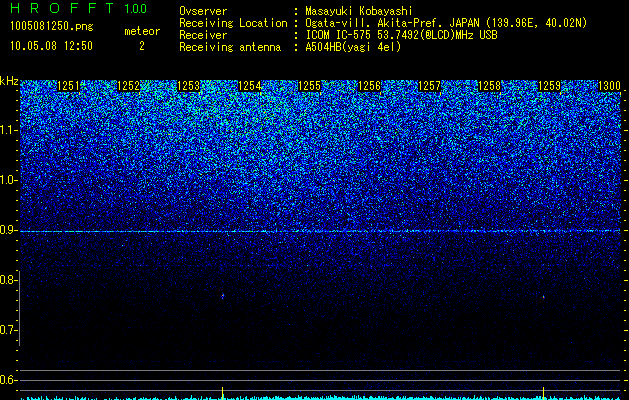This screenshot has width=629, height=400.
Task: Click the Receiver label
Action: (x=203, y=35)
